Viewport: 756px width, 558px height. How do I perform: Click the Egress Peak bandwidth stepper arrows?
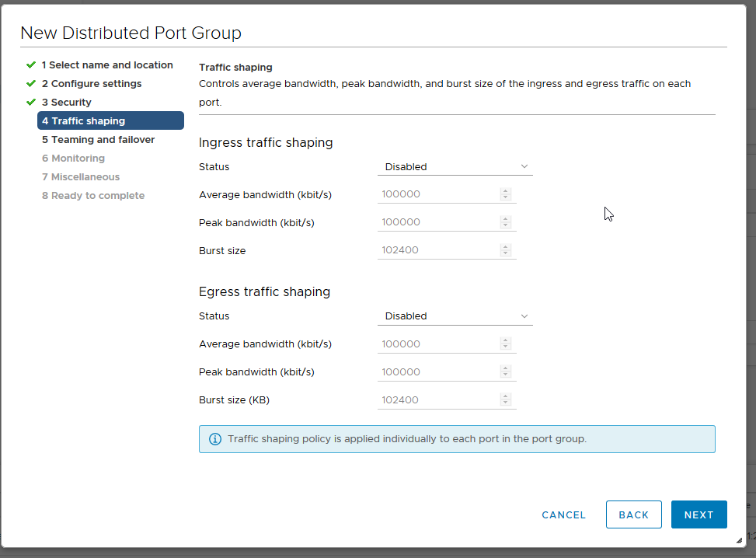click(x=506, y=372)
